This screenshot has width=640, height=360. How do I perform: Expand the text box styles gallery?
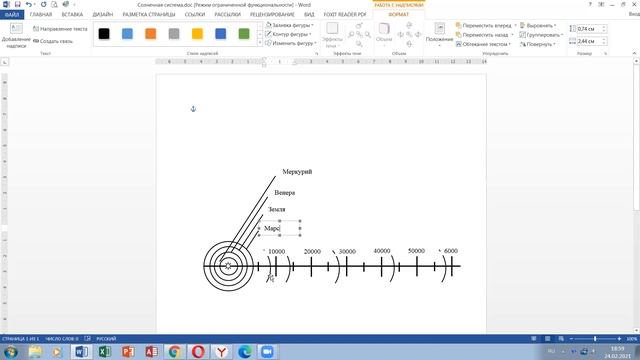tap(260, 43)
